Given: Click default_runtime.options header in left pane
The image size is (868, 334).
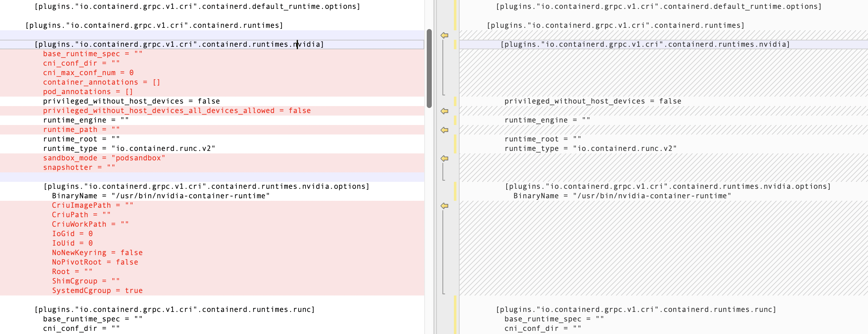Looking at the screenshot, I should point(198,6).
